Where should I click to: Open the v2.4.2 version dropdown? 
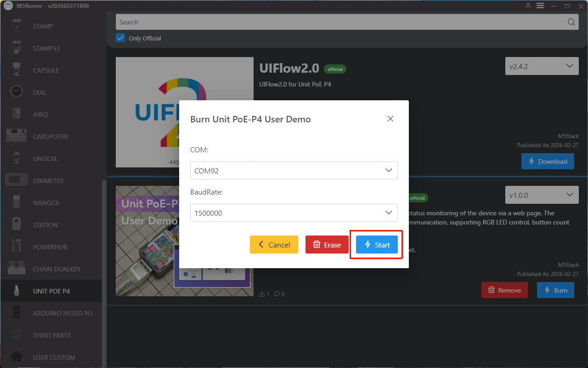[x=541, y=66]
